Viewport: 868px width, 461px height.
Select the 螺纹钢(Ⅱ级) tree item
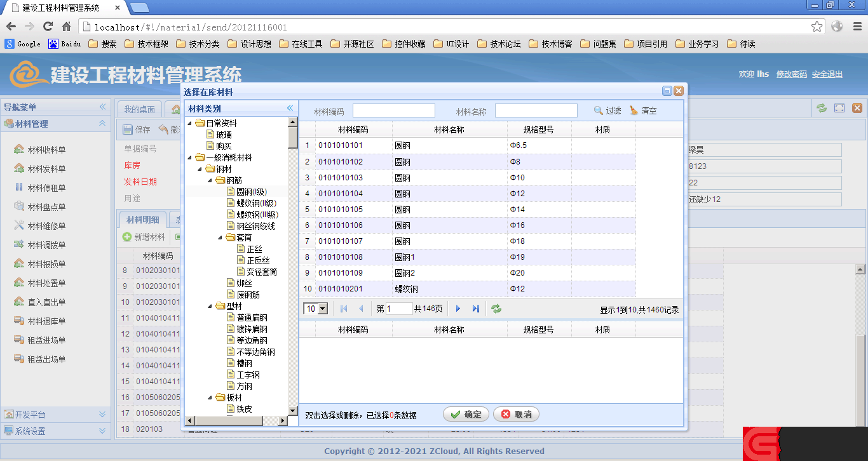[253, 203]
